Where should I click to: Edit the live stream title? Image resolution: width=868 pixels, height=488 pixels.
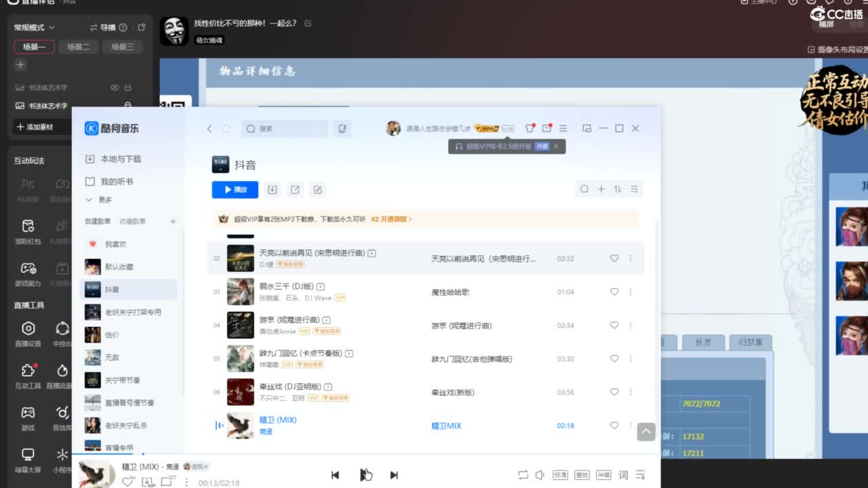308,23
